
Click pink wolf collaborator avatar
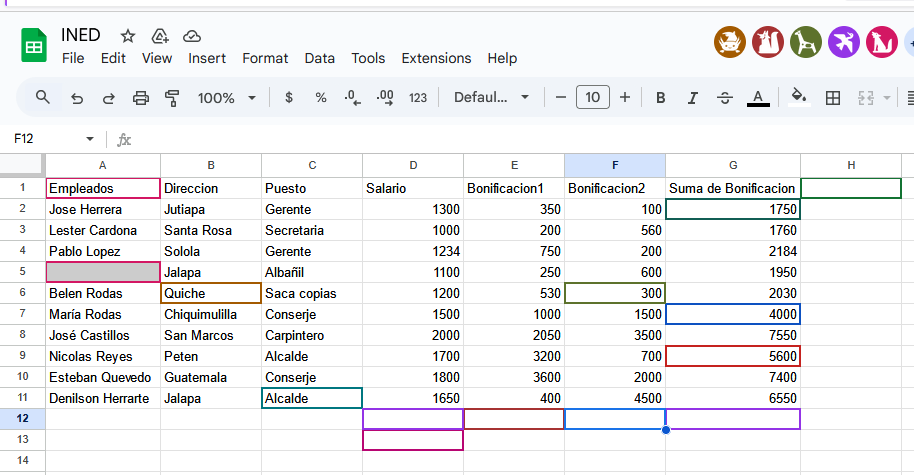[881, 43]
